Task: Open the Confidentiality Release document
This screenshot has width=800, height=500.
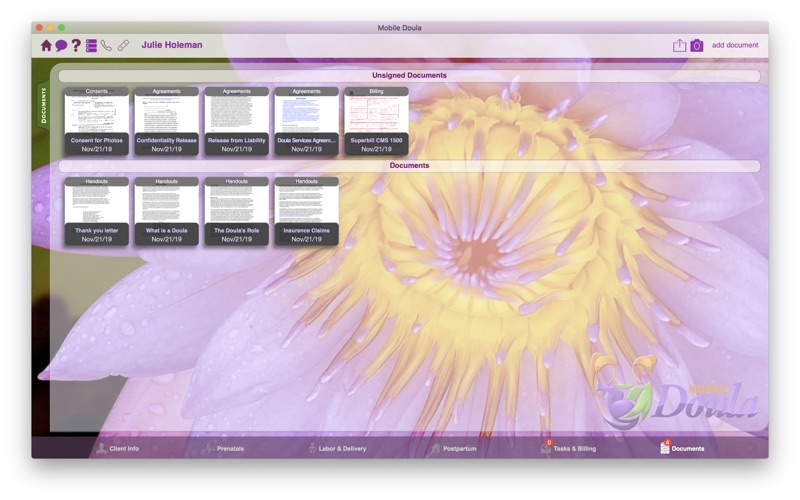Action: tap(166, 121)
